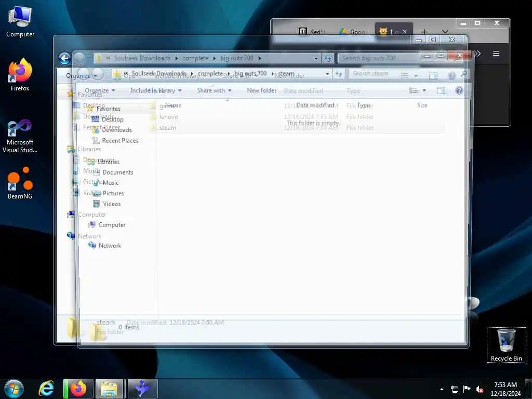This screenshot has height=399, width=532.
Task: Click Soulseek Downloads breadcrumb in the big nuts 700 window
Action: [142, 58]
